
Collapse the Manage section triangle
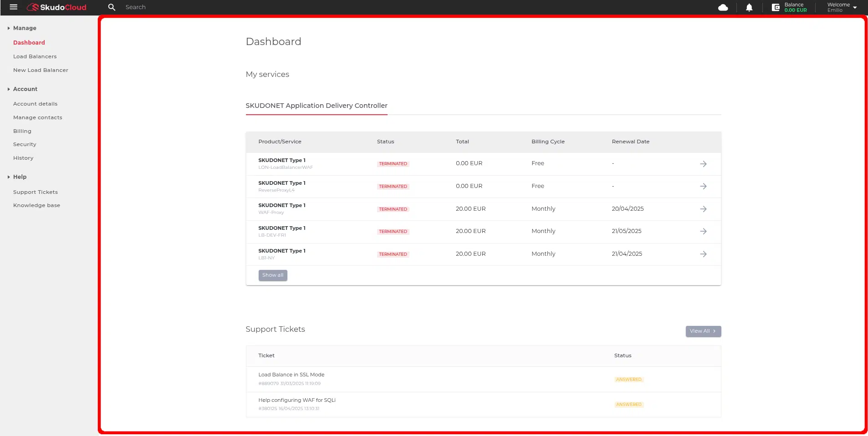coord(9,28)
